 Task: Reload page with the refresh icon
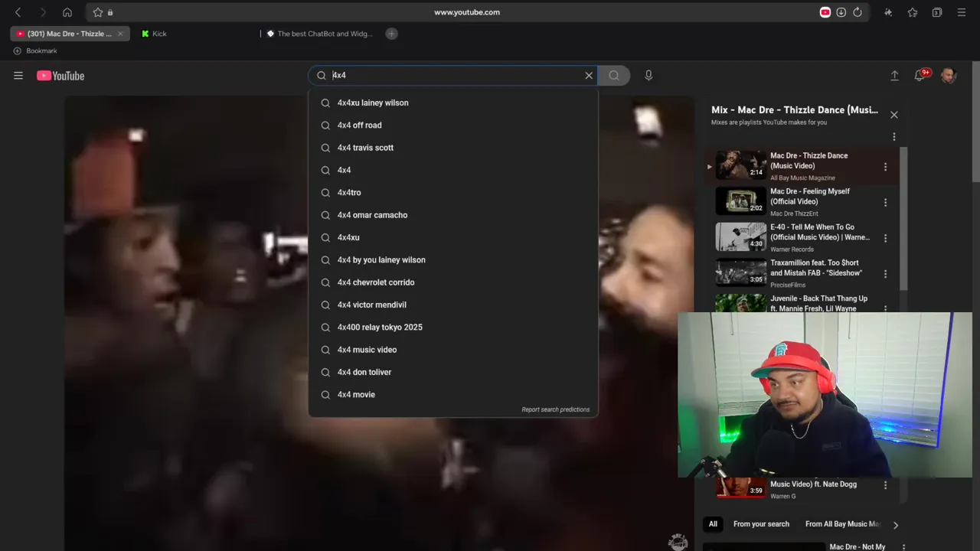(x=857, y=12)
